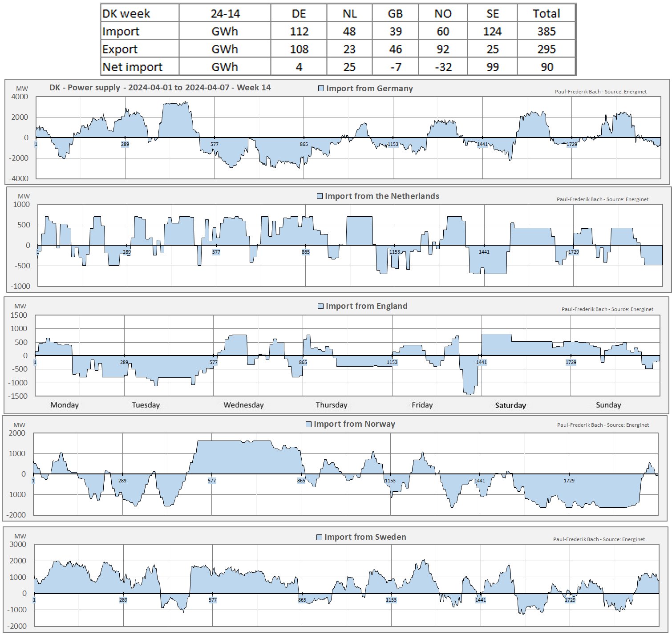672x635 pixels.
Task: Click the Monday day label
Action: pyautogui.click(x=65, y=405)
